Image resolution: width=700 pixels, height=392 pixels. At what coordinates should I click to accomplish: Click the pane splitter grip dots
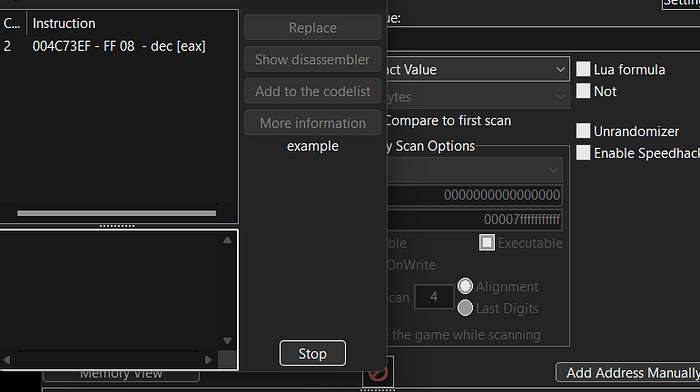click(x=117, y=226)
